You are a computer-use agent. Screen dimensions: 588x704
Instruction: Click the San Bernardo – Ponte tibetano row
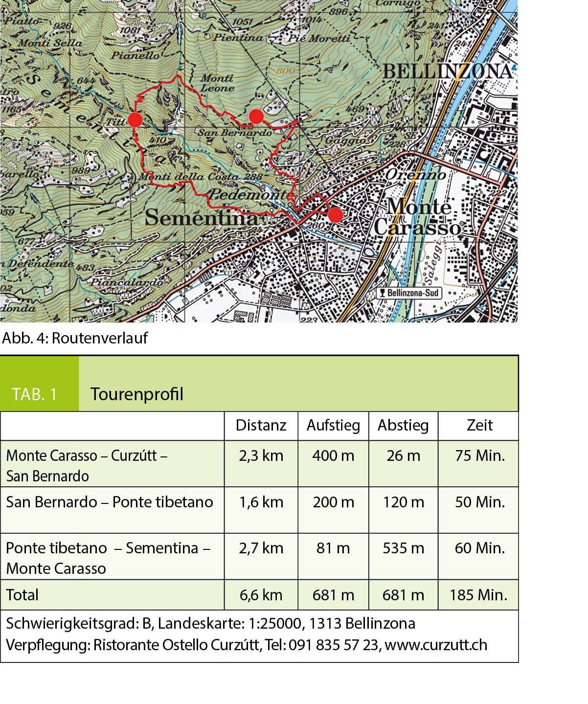[x=259, y=510]
